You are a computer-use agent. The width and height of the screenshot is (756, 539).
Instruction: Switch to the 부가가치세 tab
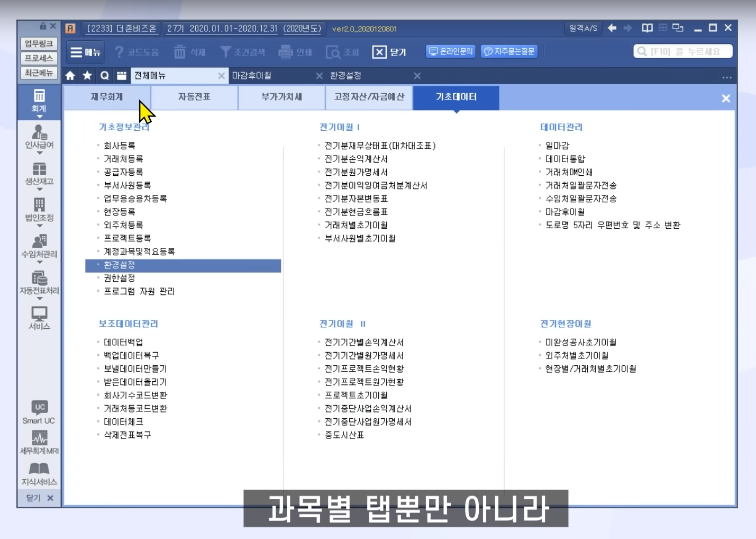point(281,97)
